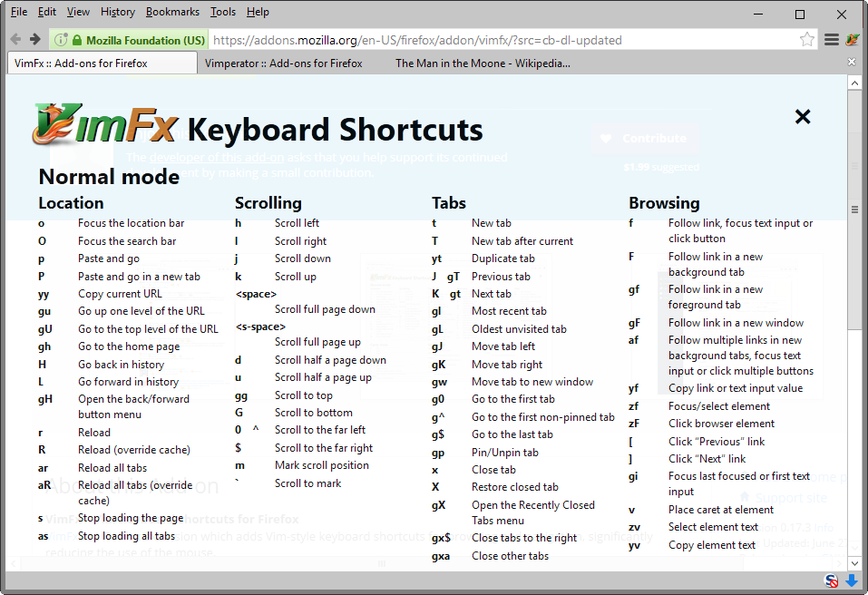868x595 pixels.
Task: Open the File menu
Action: click(x=19, y=12)
